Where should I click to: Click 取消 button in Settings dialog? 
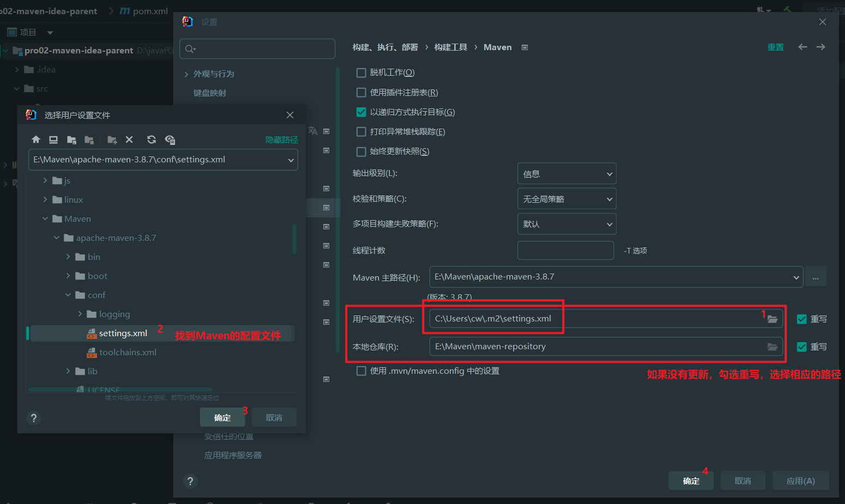(743, 481)
